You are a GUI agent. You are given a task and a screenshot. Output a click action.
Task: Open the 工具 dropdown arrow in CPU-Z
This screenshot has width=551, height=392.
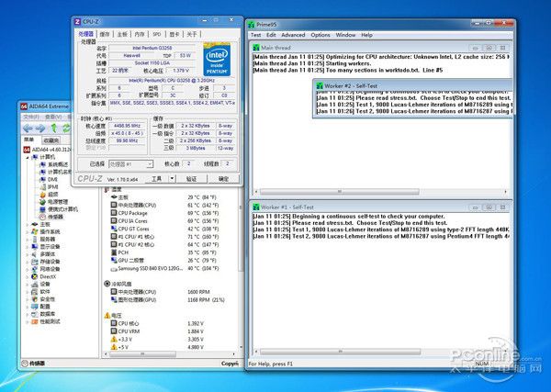(173, 178)
